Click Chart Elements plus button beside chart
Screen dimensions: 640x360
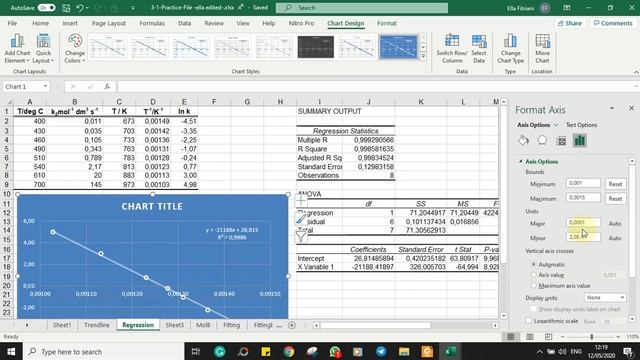click(x=301, y=200)
